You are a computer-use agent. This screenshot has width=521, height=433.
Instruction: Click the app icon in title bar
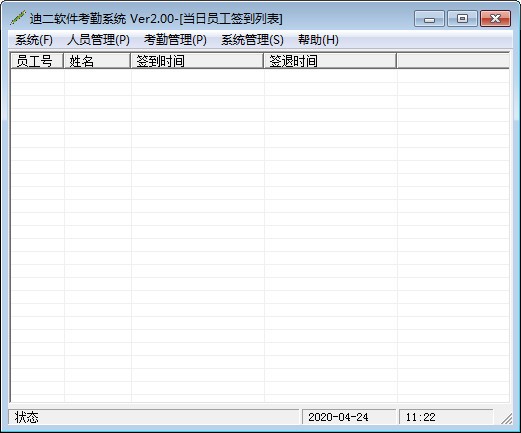(18, 18)
